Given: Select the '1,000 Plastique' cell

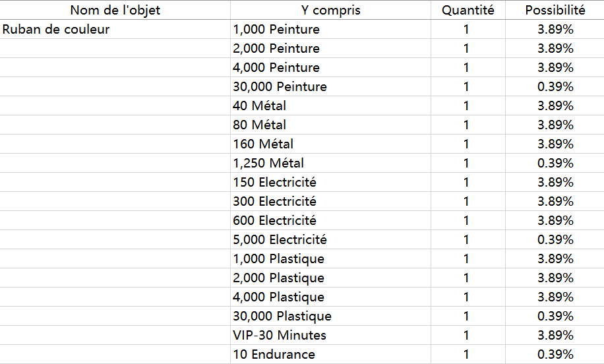Looking at the screenshot, I should (330, 258).
